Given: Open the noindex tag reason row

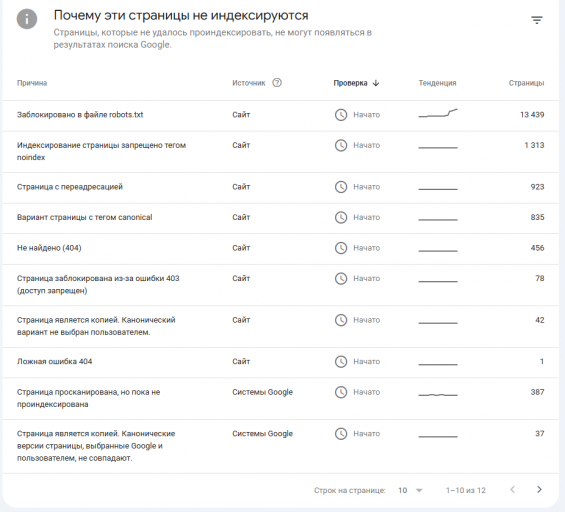Looking at the screenshot, I should tap(280, 152).
